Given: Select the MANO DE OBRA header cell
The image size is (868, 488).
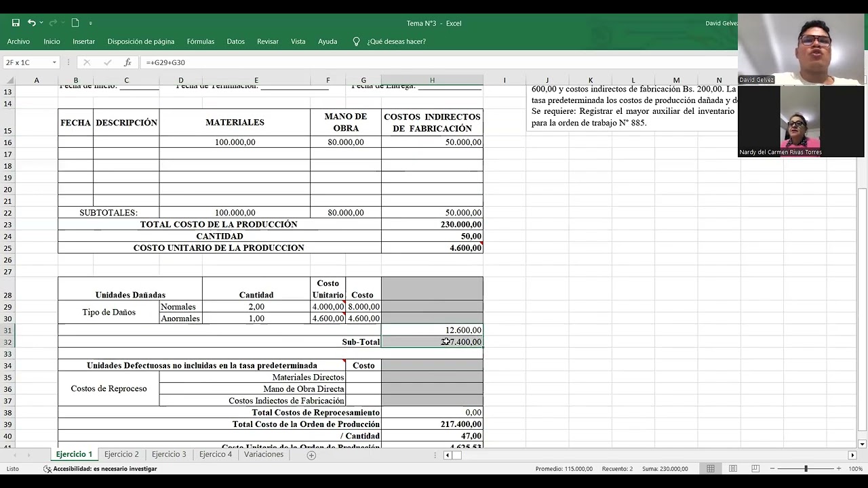Looking at the screenshot, I should (x=346, y=123).
